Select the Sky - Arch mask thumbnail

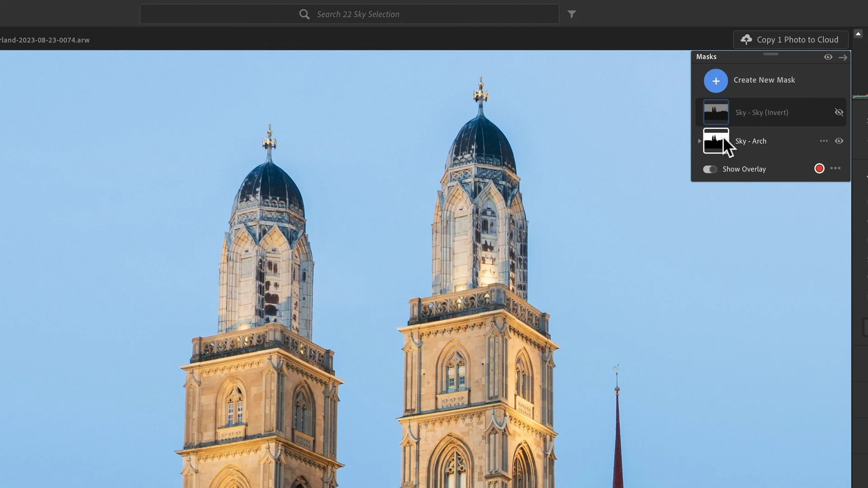tap(716, 141)
